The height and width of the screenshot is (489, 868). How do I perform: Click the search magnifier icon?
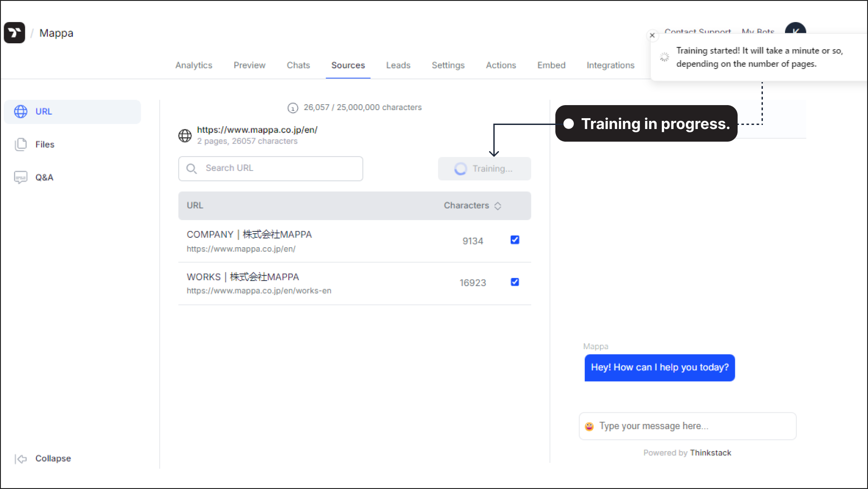coord(192,169)
